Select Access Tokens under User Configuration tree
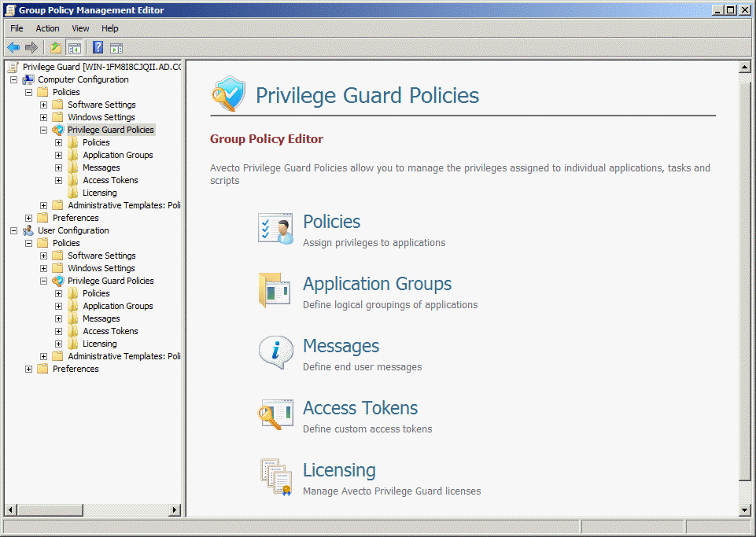 (110, 331)
